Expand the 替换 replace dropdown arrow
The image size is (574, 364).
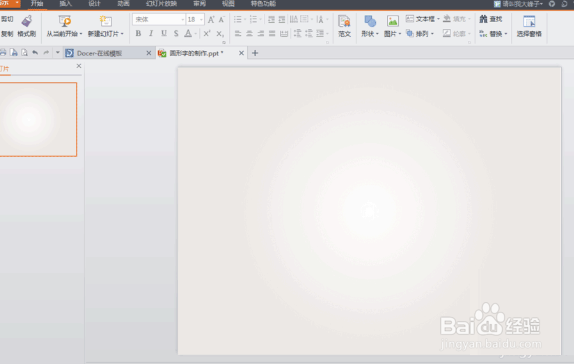coord(506,34)
